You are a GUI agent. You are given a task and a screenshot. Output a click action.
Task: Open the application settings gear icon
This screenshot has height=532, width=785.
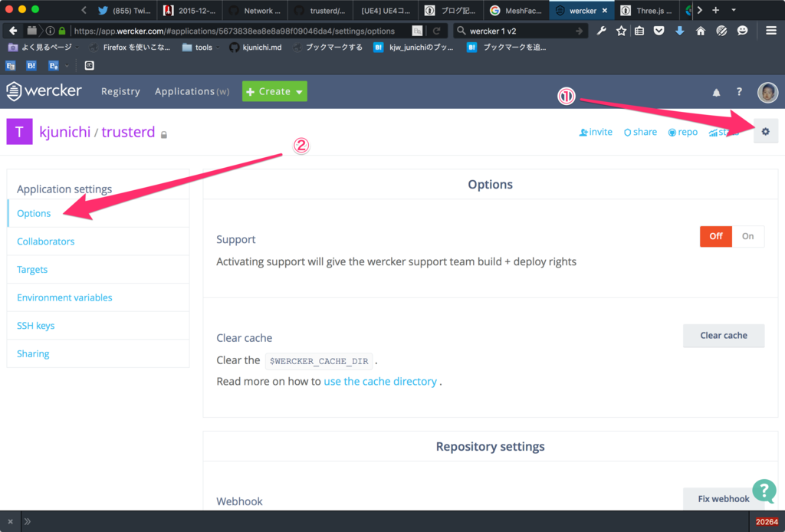[x=765, y=132]
